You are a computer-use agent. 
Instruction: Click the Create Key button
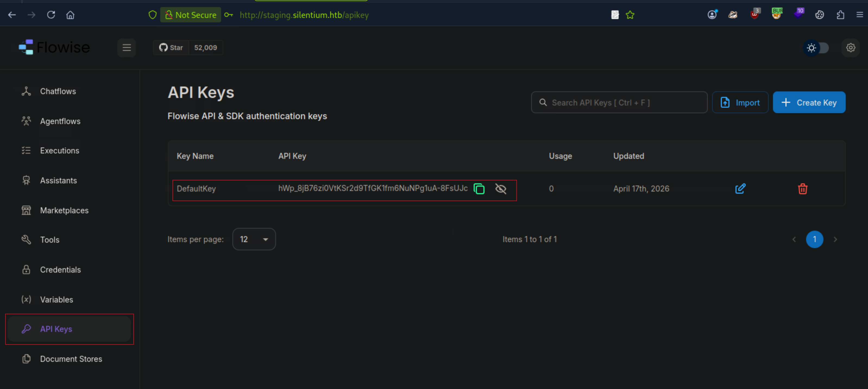[x=809, y=103]
